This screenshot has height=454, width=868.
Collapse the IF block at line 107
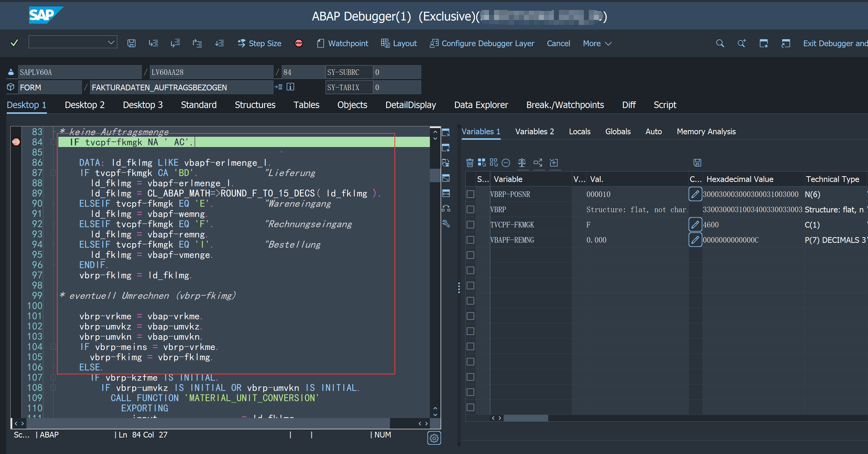[x=53, y=377]
